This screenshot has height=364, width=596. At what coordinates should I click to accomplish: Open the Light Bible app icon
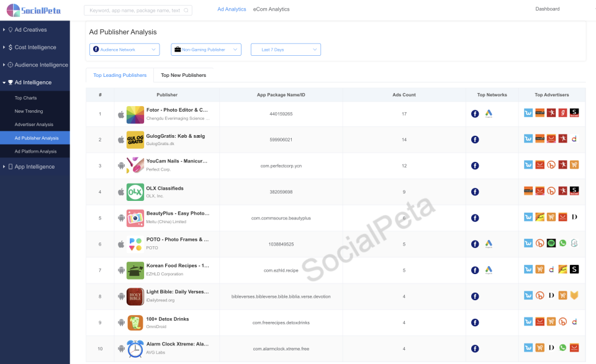click(135, 296)
